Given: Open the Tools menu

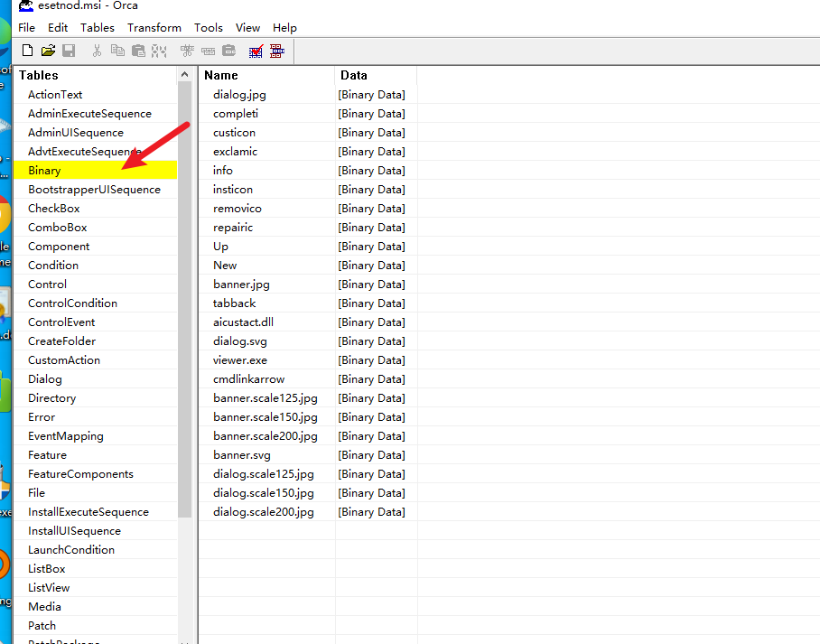Looking at the screenshot, I should click(209, 28).
